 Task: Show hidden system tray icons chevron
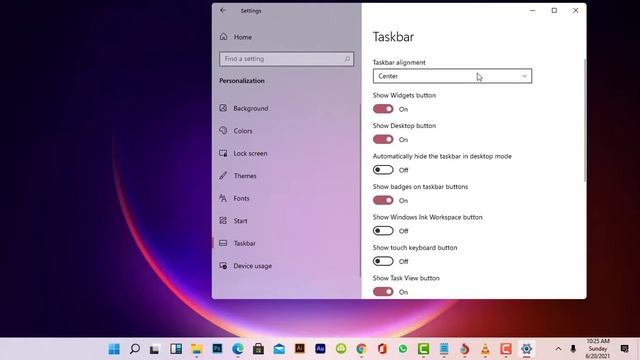click(558, 349)
